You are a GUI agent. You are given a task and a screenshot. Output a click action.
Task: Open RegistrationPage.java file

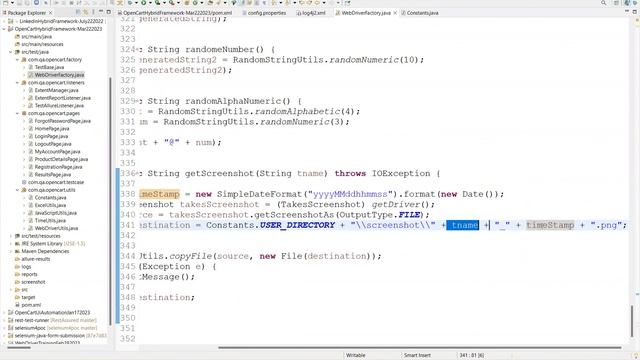(55, 167)
